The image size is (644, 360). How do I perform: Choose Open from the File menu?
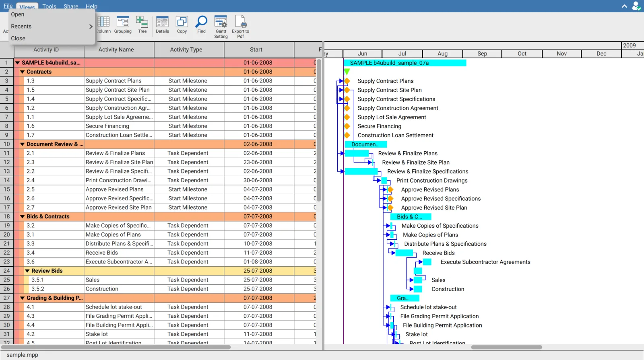click(18, 14)
